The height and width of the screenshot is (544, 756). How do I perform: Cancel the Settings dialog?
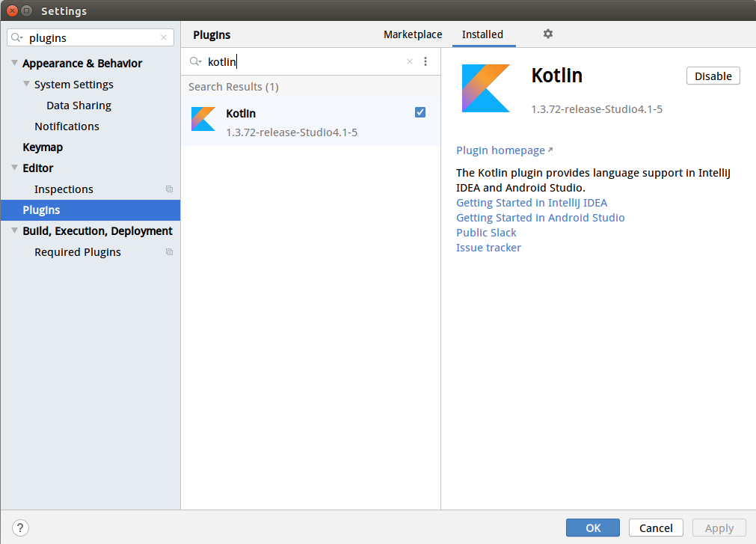(x=656, y=528)
